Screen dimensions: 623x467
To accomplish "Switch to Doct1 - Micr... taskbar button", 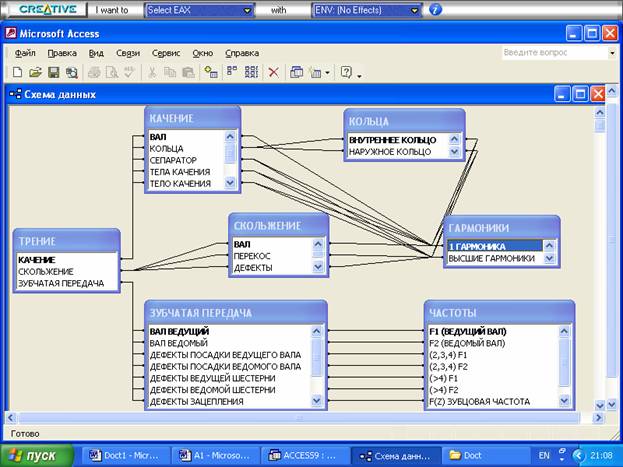I will 126,455.
